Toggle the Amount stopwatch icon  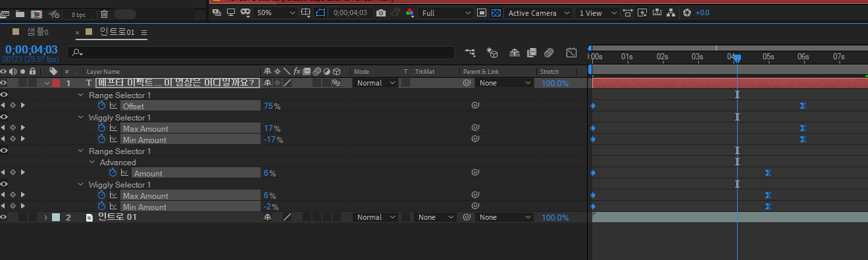(113, 173)
